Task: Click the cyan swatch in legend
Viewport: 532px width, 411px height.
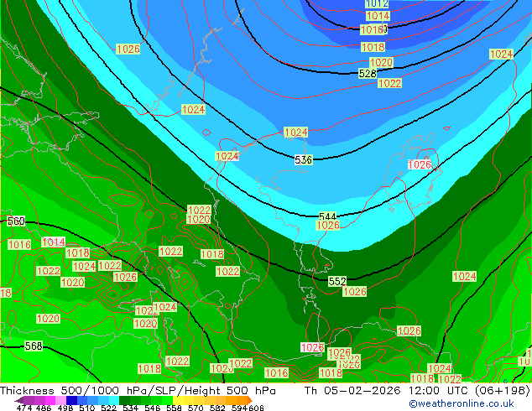Action: point(114,400)
